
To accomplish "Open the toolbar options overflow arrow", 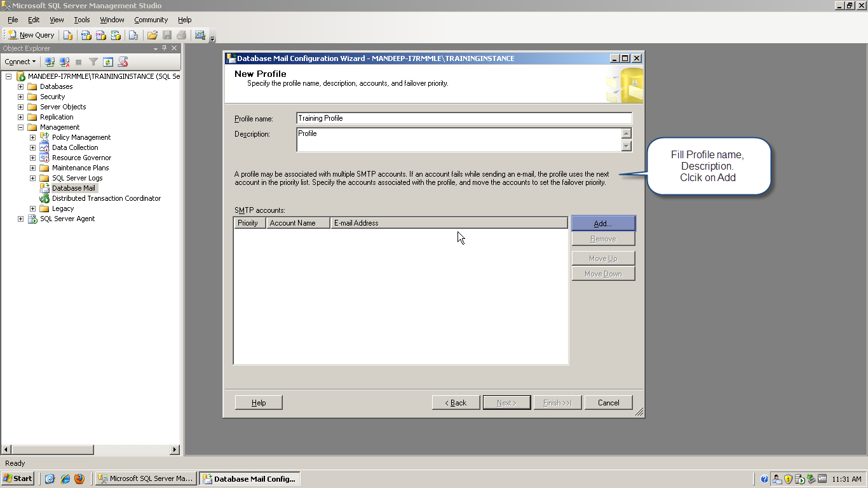I will [212, 37].
